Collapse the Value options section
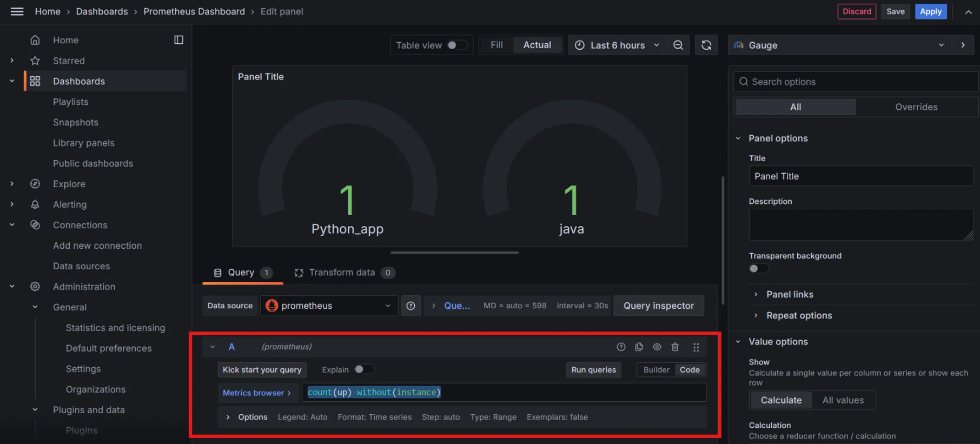This screenshot has height=444, width=980. pyautogui.click(x=738, y=342)
